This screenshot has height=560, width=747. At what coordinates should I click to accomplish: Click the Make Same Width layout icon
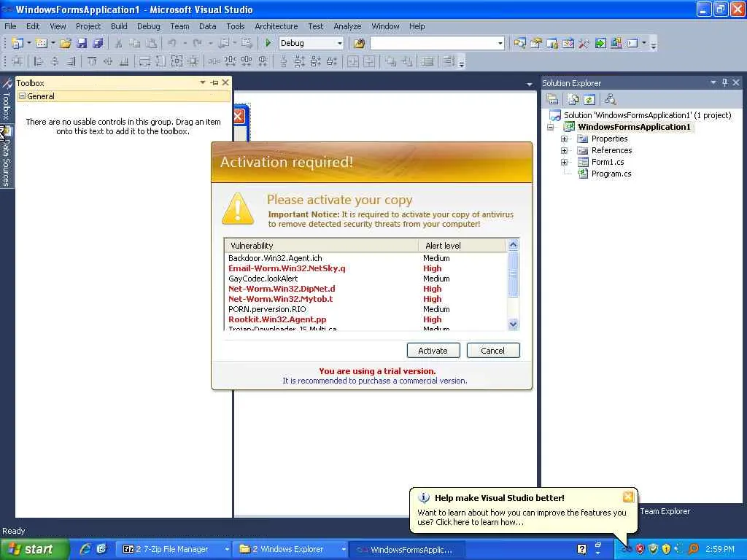144,61
